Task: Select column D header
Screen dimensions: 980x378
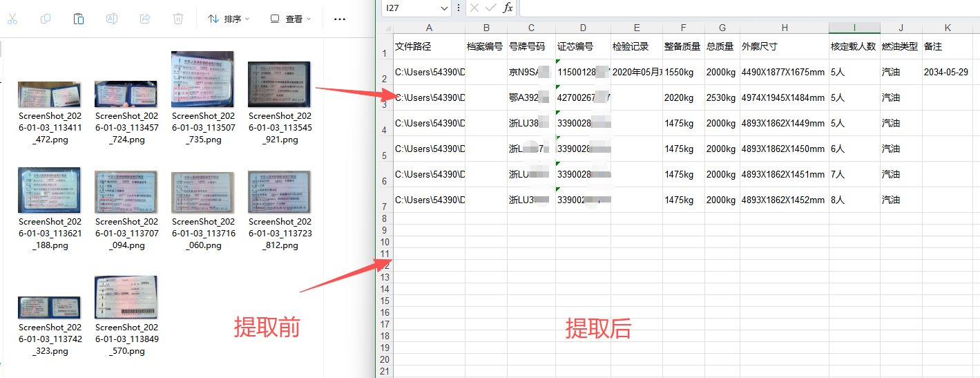Action: click(583, 28)
